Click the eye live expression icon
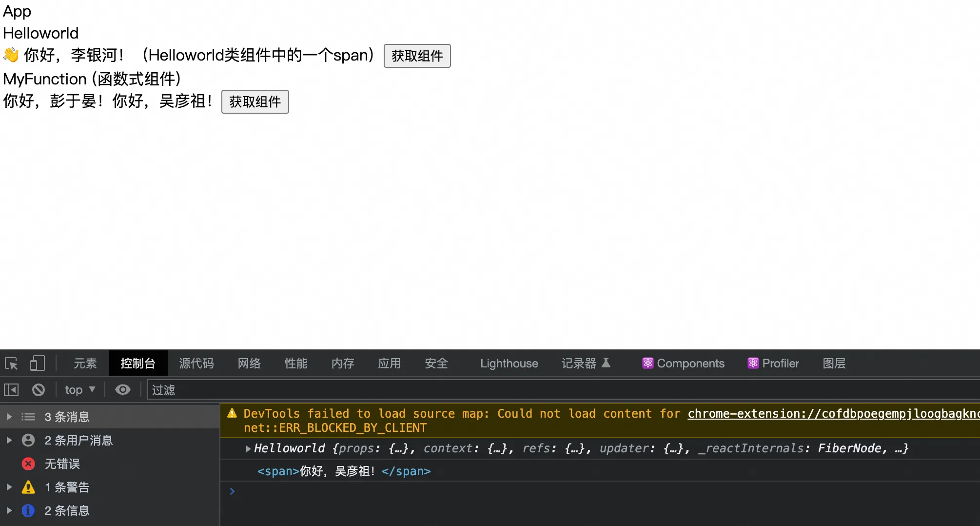Screen dimensions: 980x526 122,390
